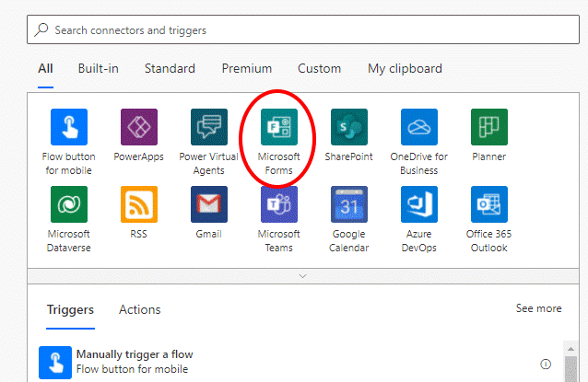The image size is (588, 382).
Task: Pick the Microsoft Teams connector
Action: (x=279, y=204)
